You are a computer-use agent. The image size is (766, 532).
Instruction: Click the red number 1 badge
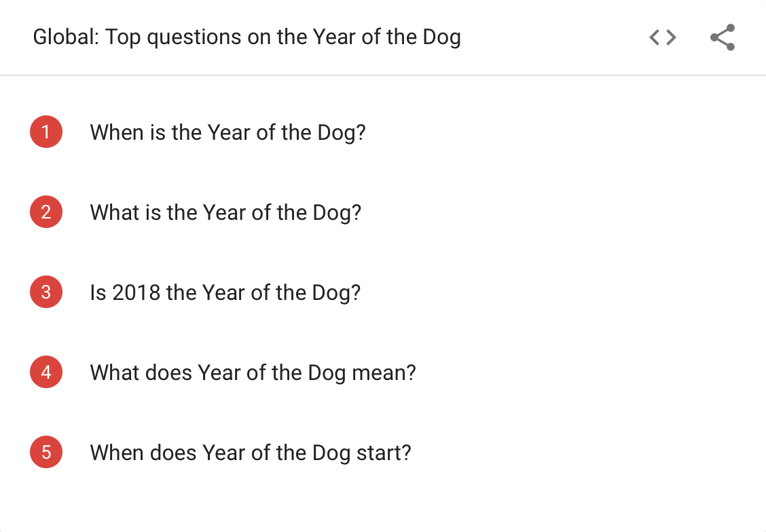46,132
